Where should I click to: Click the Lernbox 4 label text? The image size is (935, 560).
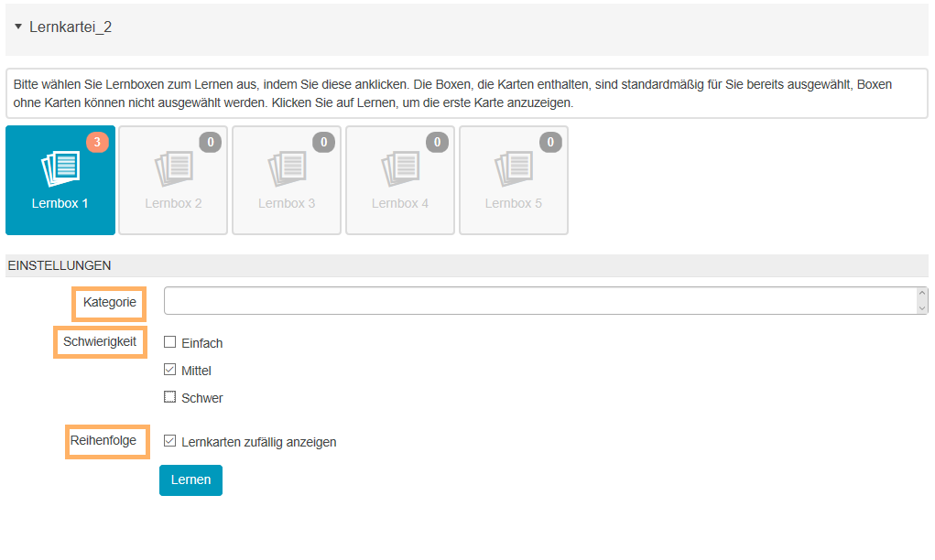400,203
